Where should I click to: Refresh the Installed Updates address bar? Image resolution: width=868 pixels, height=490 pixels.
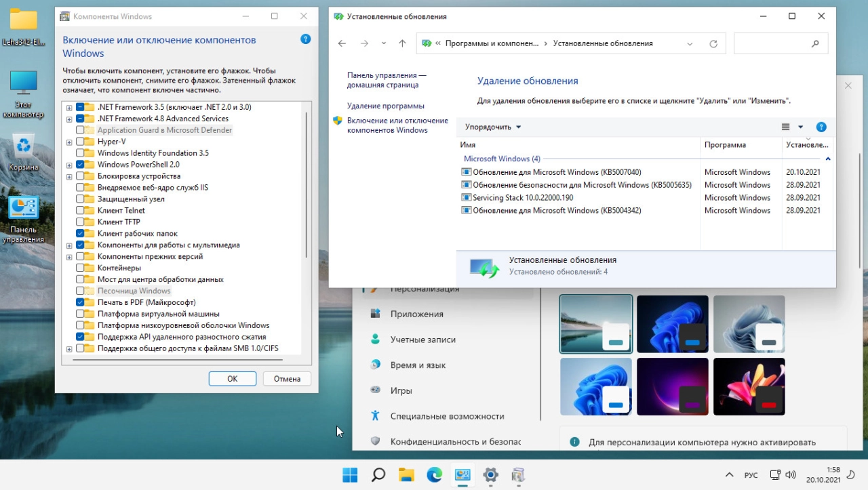(x=713, y=43)
